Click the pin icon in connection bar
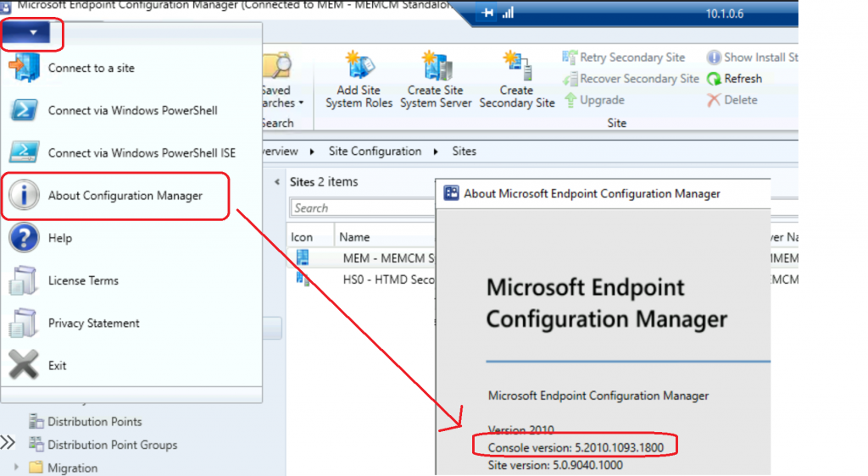Viewport: 868px width, 476px height. 487,12
